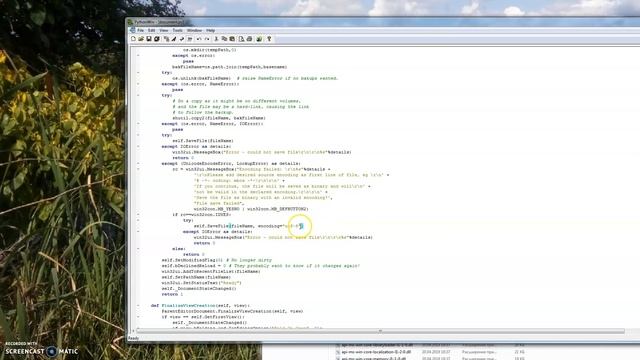Click the 'Ready' status bar text
640x360 pixels.
pyautogui.click(x=133, y=338)
